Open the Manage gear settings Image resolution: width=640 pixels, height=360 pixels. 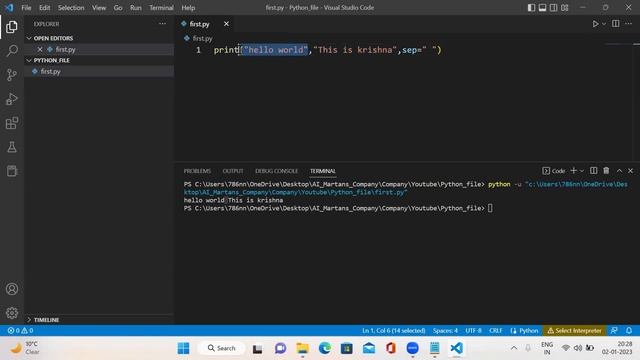click(12, 313)
